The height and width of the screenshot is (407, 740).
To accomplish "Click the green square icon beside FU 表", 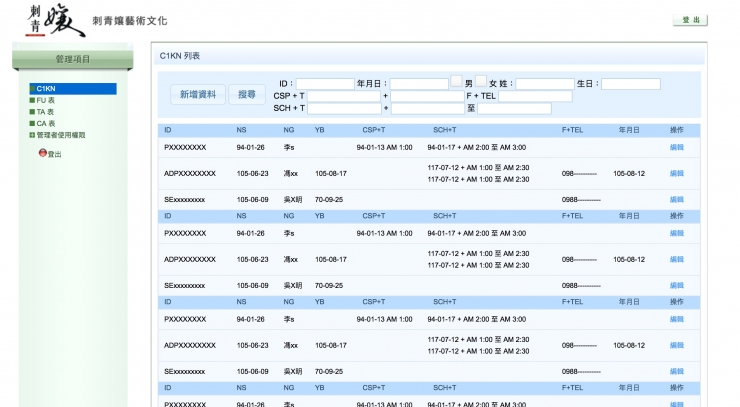I will [x=32, y=101].
